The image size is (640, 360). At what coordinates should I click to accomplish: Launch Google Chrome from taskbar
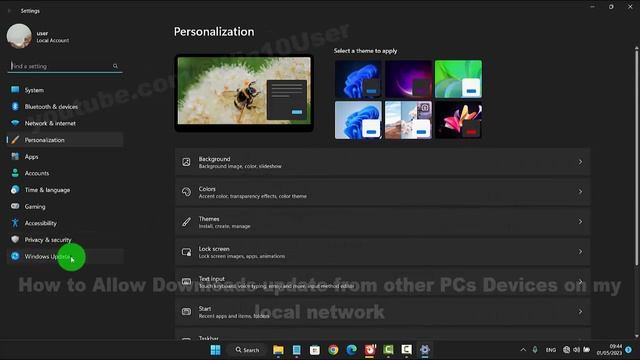[x=333, y=350]
